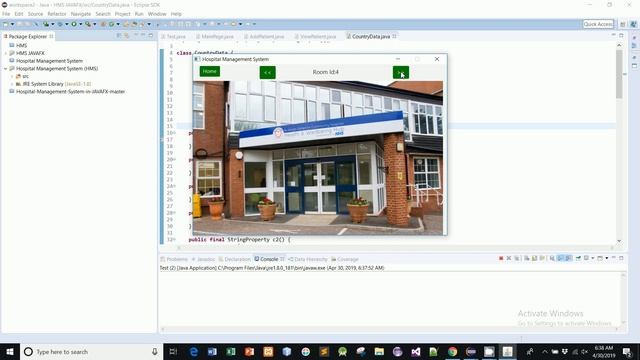
Task: Click the green Run toolbar icon
Action: 74,24
